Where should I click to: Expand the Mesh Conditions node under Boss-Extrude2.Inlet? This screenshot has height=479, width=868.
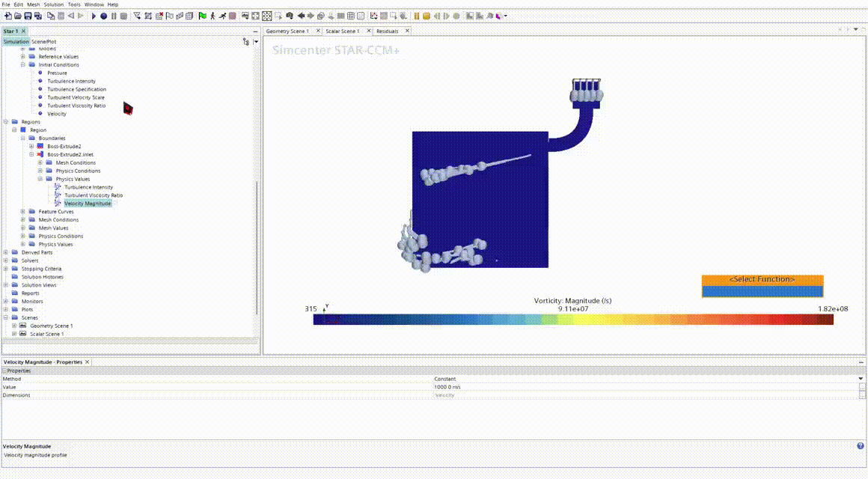point(40,163)
